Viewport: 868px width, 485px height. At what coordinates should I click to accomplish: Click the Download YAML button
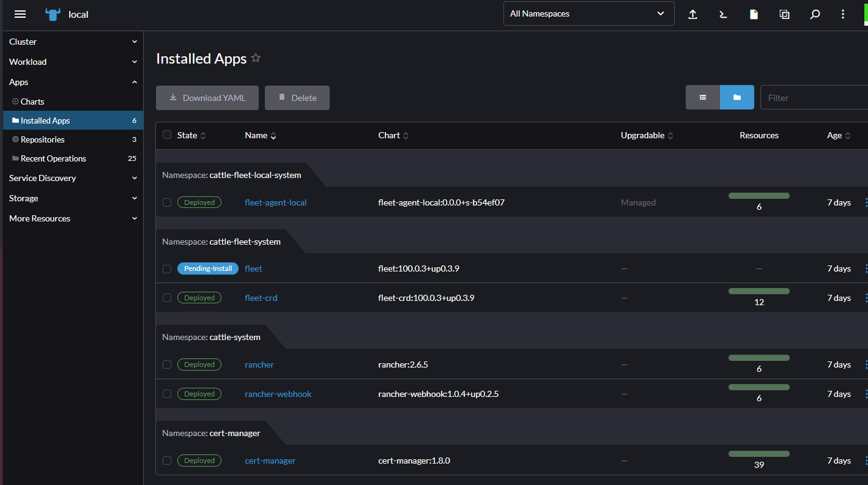click(207, 97)
